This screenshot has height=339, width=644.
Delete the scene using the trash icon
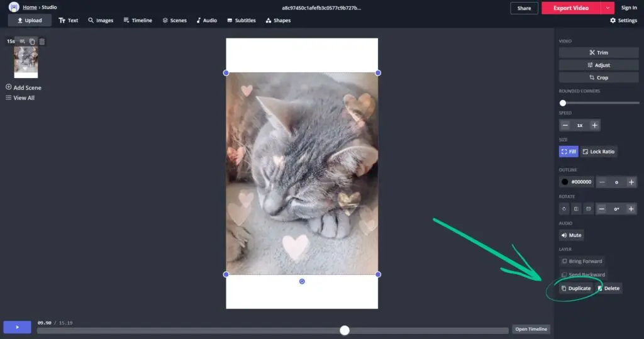[42, 42]
